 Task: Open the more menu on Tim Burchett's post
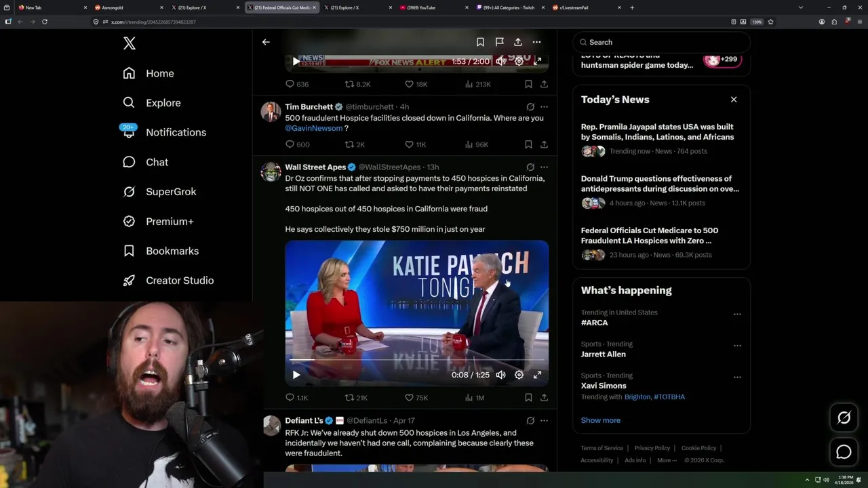(544, 106)
